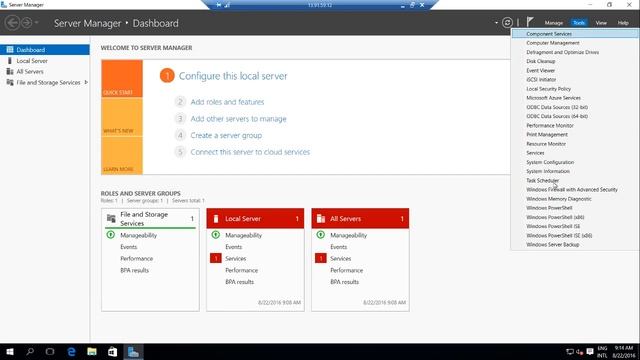
Task: Open the Windows Start button
Action: pos(10,352)
